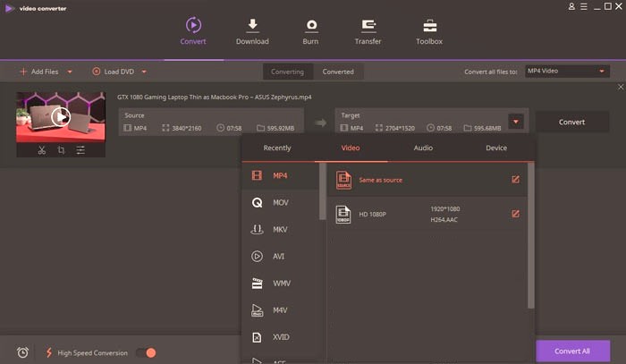The height and width of the screenshot is (364, 626).
Task: Click the scheduler alarm clock icon
Action: pyautogui.click(x=22, y=352)
